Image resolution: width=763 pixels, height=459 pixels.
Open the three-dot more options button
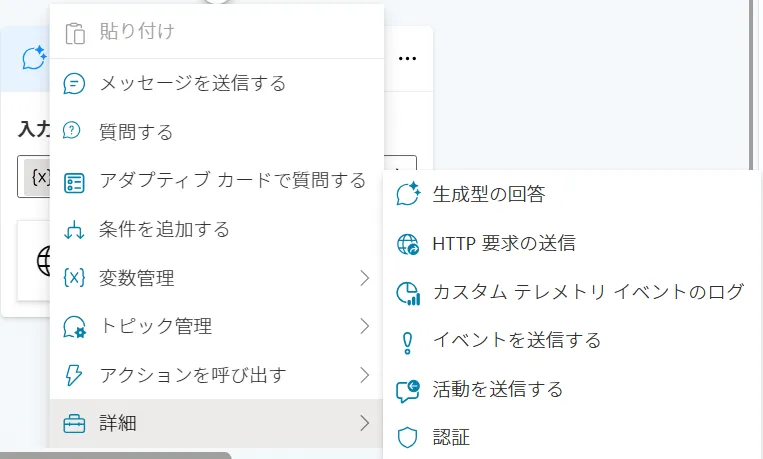click(407, 59)
